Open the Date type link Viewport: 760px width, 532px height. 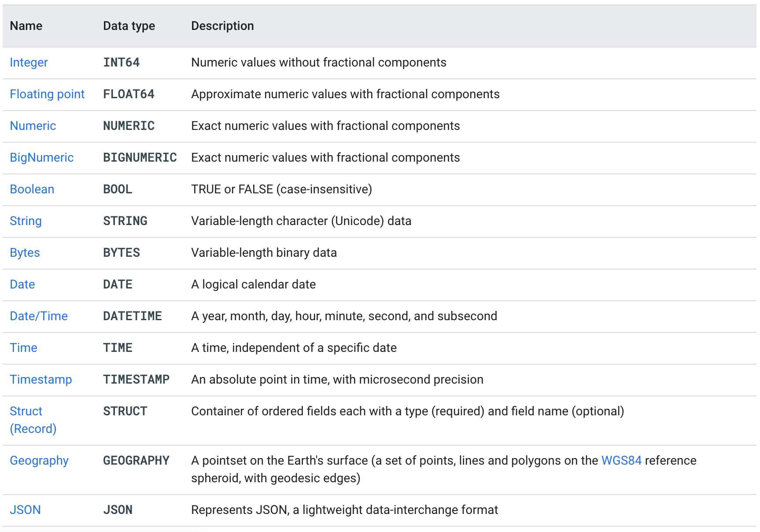tap(22, 284)
